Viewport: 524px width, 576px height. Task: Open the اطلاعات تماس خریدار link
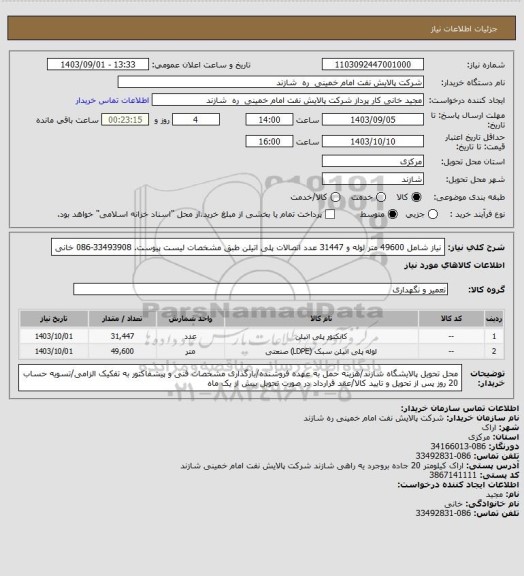click(112, 100)
